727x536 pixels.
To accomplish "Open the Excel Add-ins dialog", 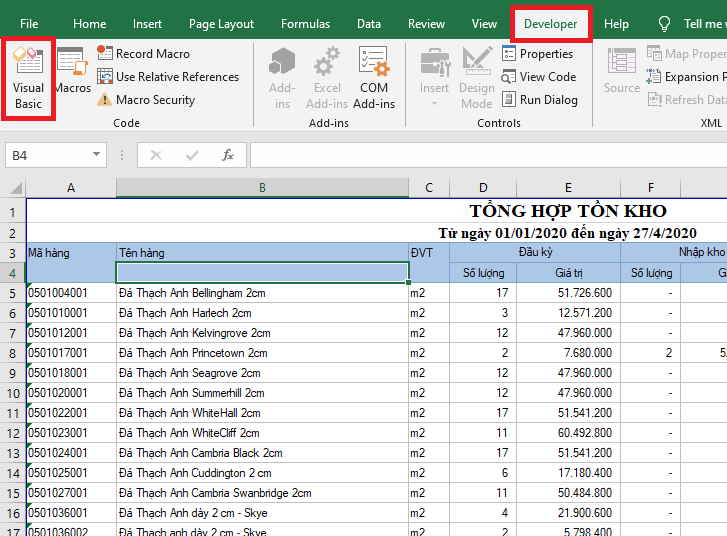I will click(x=327, y=78).
